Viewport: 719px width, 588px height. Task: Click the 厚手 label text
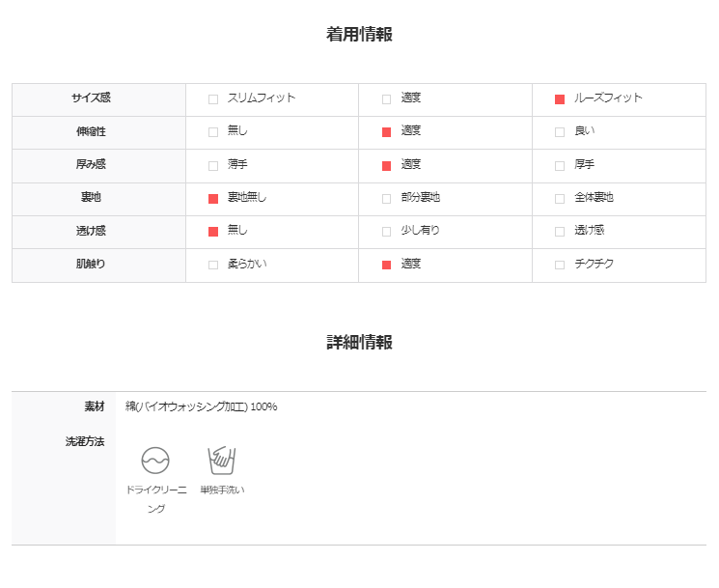pos(584,164)
